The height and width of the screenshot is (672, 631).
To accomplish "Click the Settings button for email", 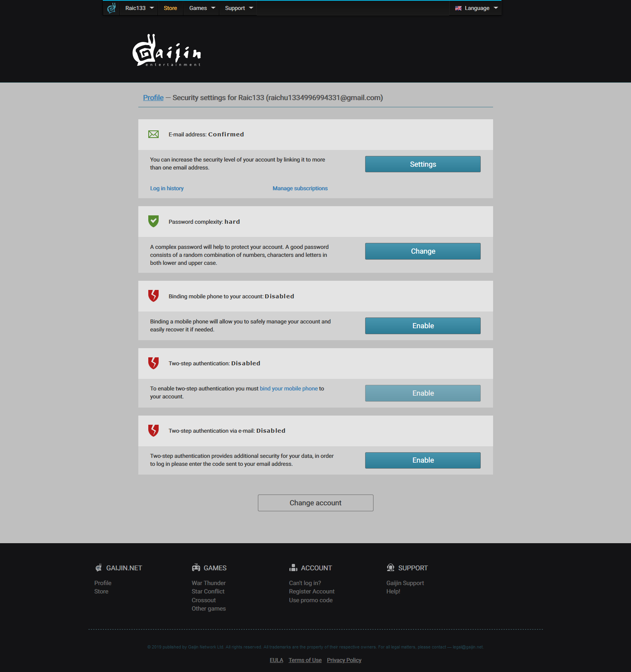I will (x=423, y=164).
